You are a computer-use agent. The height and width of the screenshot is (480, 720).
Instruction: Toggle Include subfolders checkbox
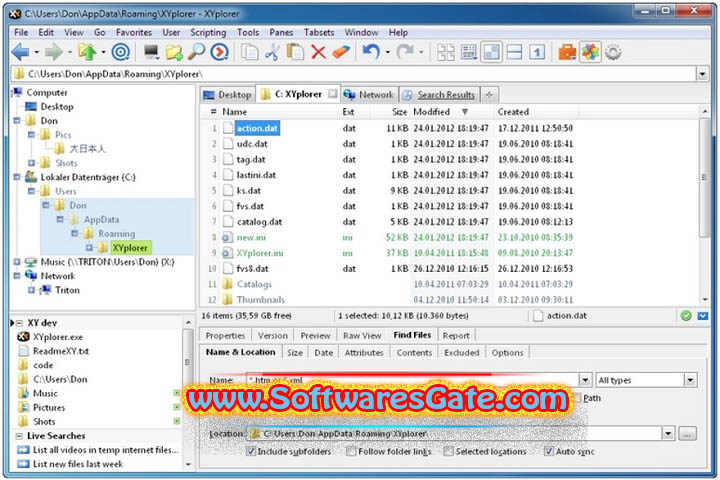(x=251, y=452)
